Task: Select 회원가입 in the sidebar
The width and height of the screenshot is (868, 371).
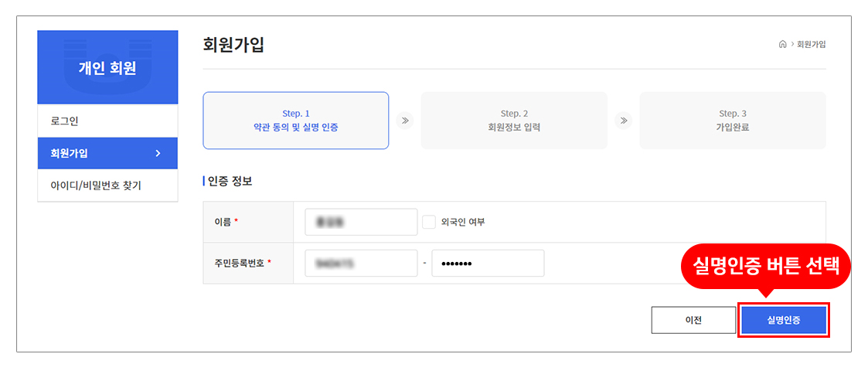Action: [x=107, y=153]
